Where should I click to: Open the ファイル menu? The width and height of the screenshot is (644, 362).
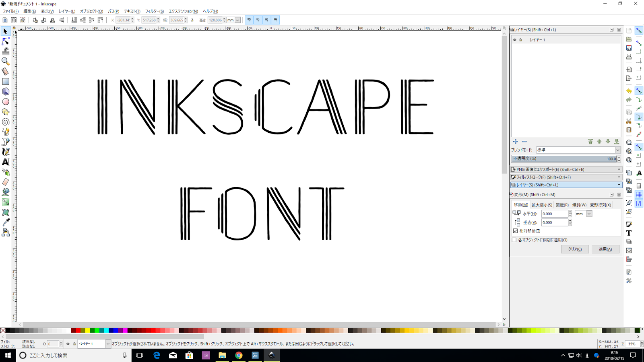coord(10,11)
